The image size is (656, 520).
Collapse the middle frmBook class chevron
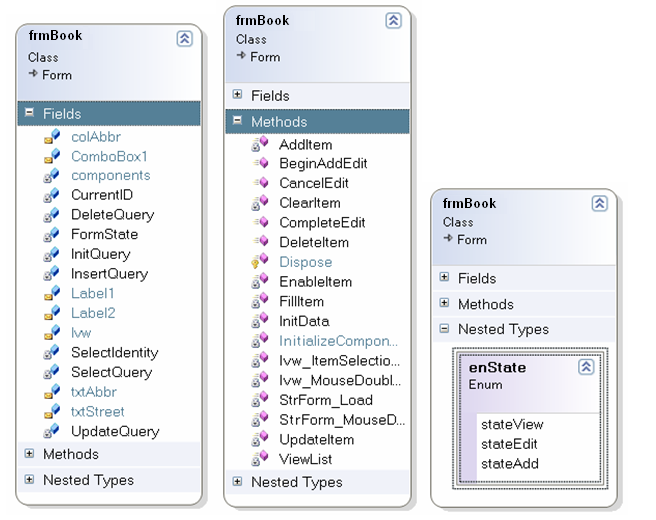[393, 20]
